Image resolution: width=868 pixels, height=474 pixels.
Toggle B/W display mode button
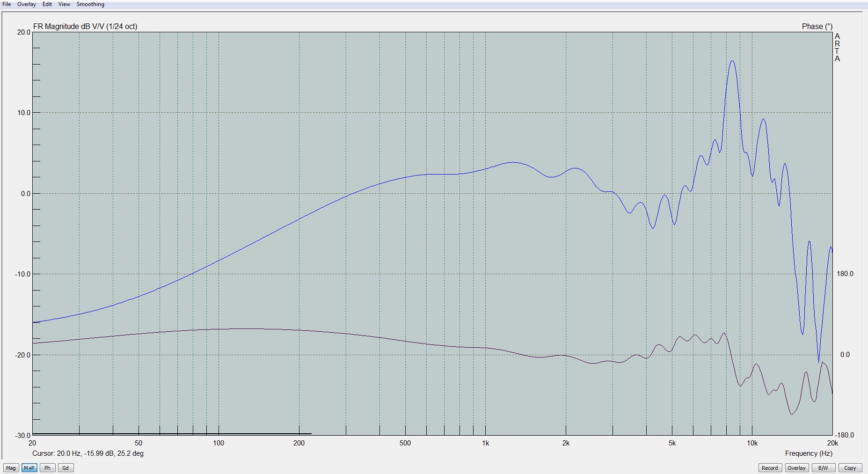823,468
